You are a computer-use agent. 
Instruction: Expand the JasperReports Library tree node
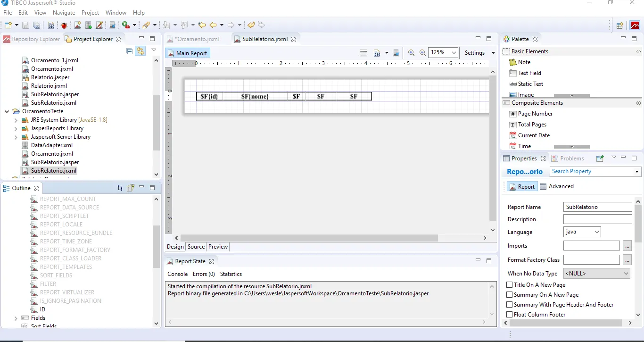tap(16, 128)
